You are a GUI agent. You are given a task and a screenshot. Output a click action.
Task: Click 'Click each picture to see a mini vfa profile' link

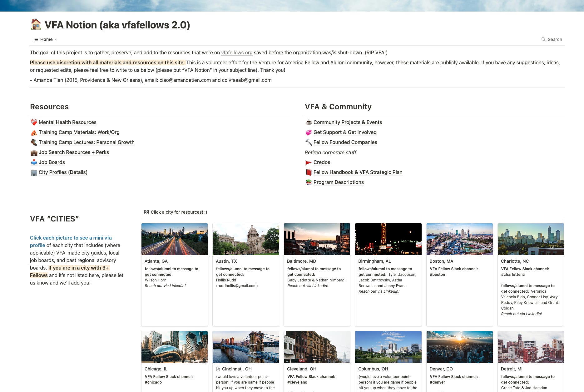tap(71, 241)
